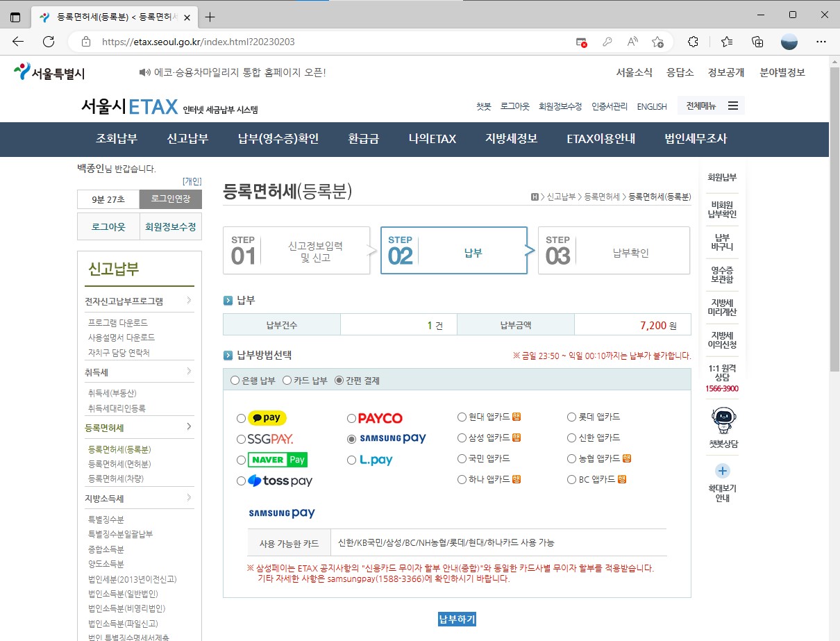Select the SSGPAY radio option
Screen dimensions: 840x641
point(241,439)
